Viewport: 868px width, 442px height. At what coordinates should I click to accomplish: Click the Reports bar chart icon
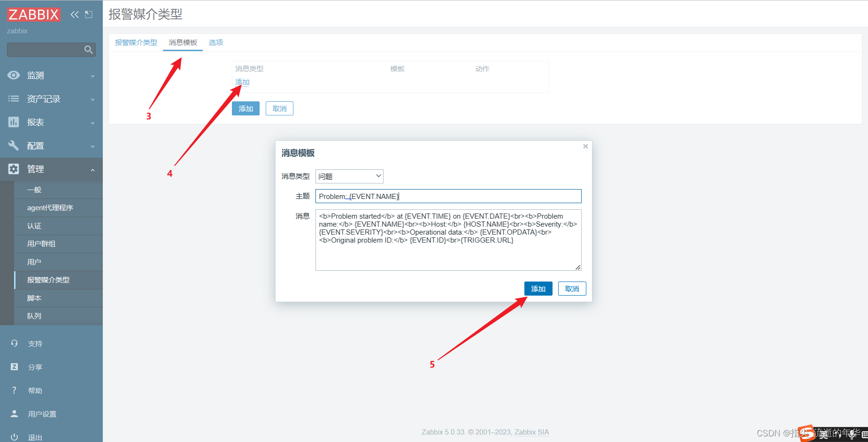14,122
